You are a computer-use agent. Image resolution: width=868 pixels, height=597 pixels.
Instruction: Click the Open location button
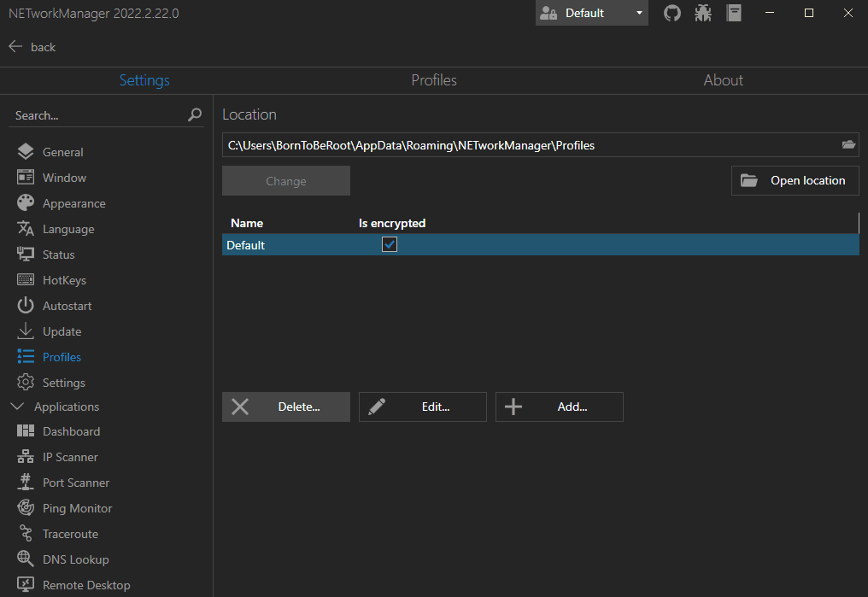pyautogui.click(x=795, y=180)
